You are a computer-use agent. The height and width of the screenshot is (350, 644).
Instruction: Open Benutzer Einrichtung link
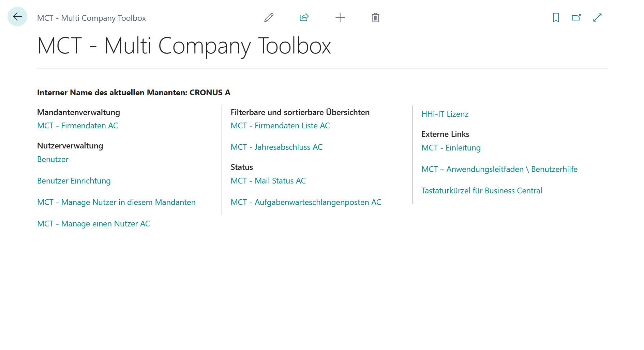(74, 181)
